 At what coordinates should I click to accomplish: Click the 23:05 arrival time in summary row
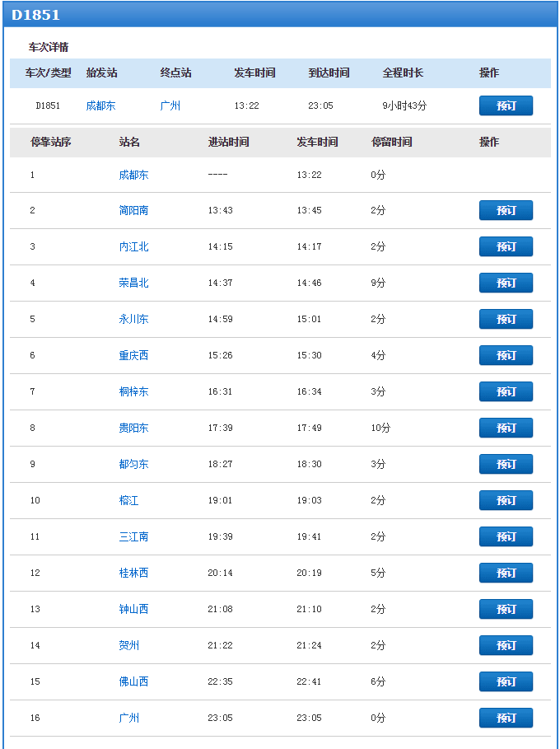(x=320, y=105)
